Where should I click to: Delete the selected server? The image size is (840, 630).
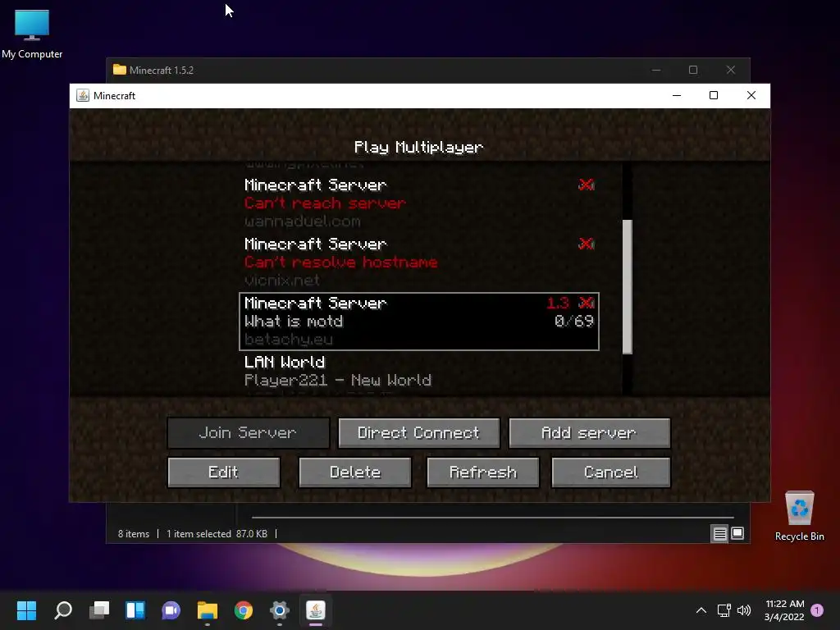tap(355, 472)
